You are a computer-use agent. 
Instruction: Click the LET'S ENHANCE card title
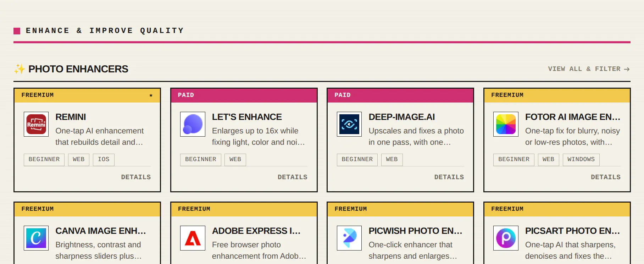247,117
